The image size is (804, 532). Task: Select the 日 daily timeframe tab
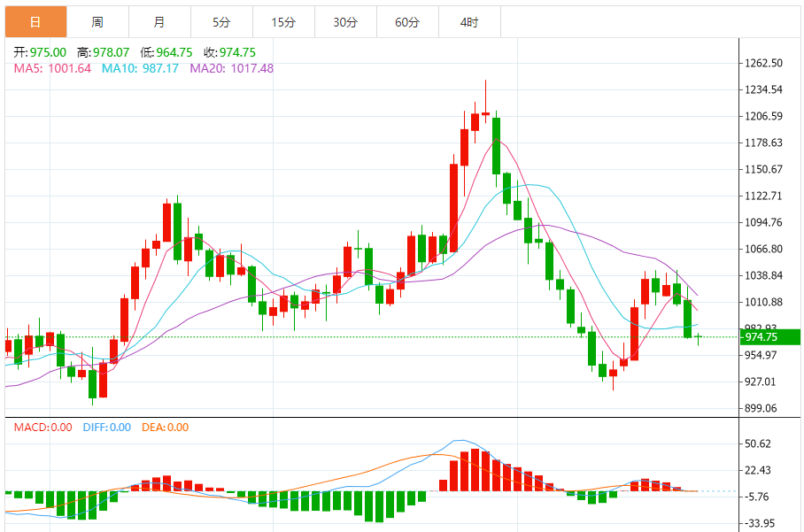click(36, 22)
